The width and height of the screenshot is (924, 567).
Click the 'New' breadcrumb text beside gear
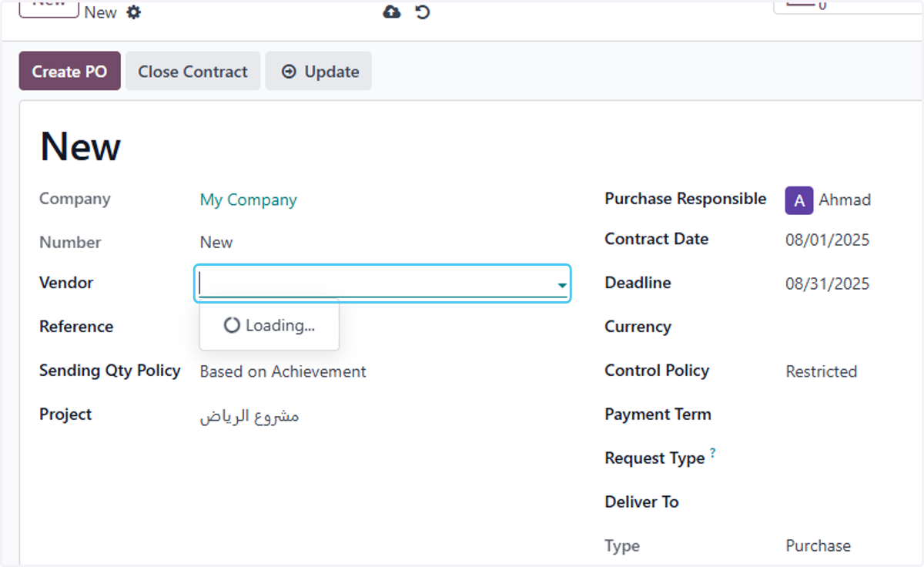[x=100, y=12]
